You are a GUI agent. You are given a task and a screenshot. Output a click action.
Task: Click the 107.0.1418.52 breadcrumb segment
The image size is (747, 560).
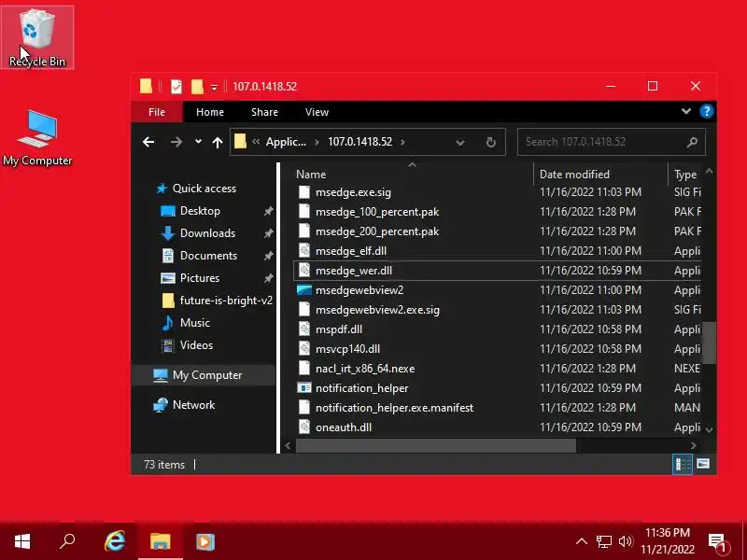coord(360,142)
